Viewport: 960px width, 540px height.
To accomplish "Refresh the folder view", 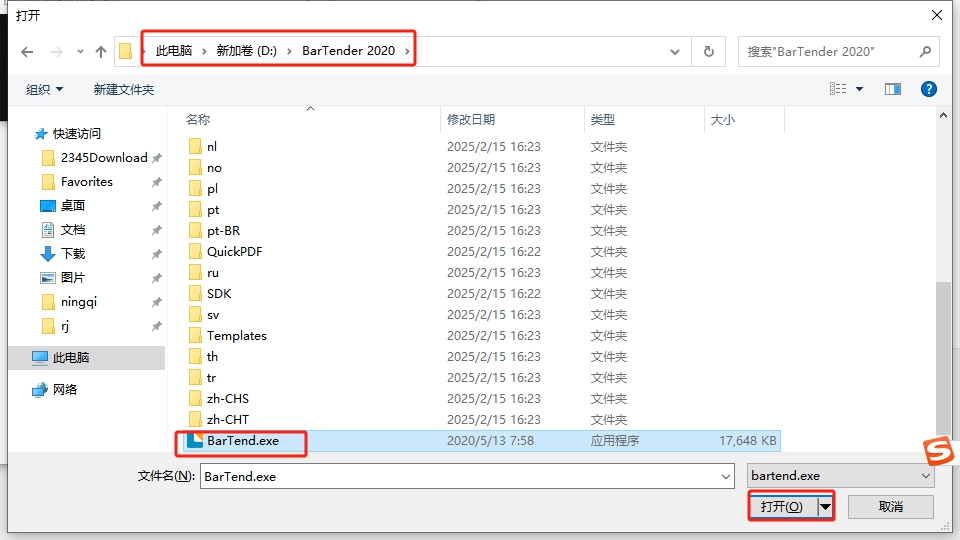I will pos(708,52).
